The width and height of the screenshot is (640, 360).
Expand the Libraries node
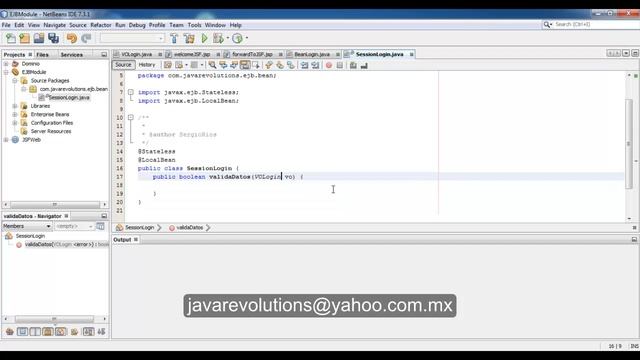tap(15, 106)
